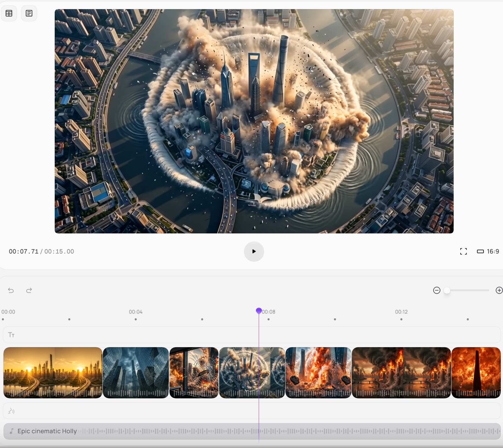
Task: Select the falling debris explosion clip
Action: (318, 372)
